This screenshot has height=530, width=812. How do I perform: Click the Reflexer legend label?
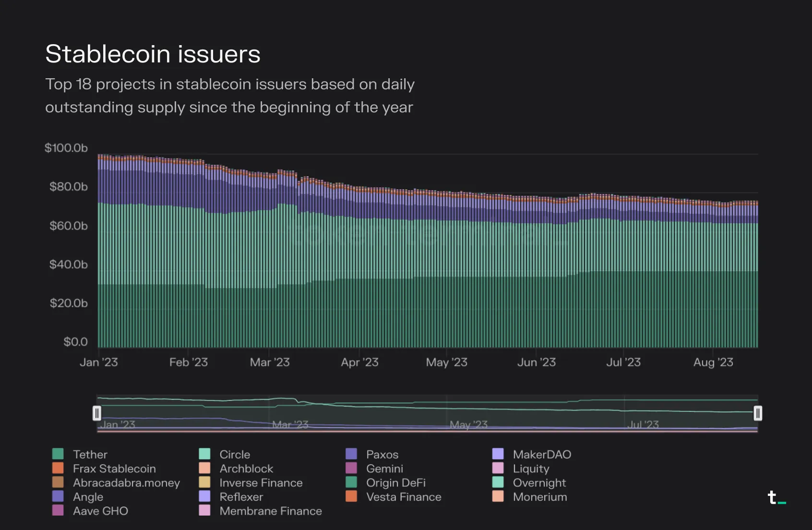click(241, 497)
